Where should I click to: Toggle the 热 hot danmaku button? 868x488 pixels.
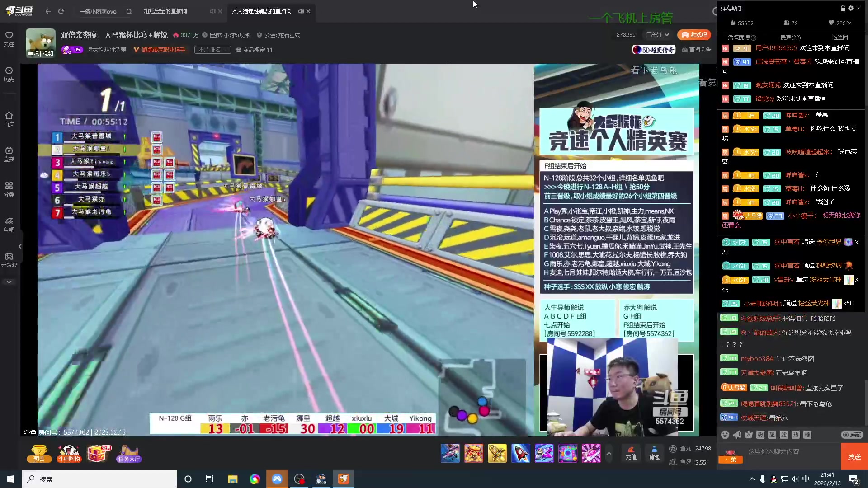pos(796,435)
